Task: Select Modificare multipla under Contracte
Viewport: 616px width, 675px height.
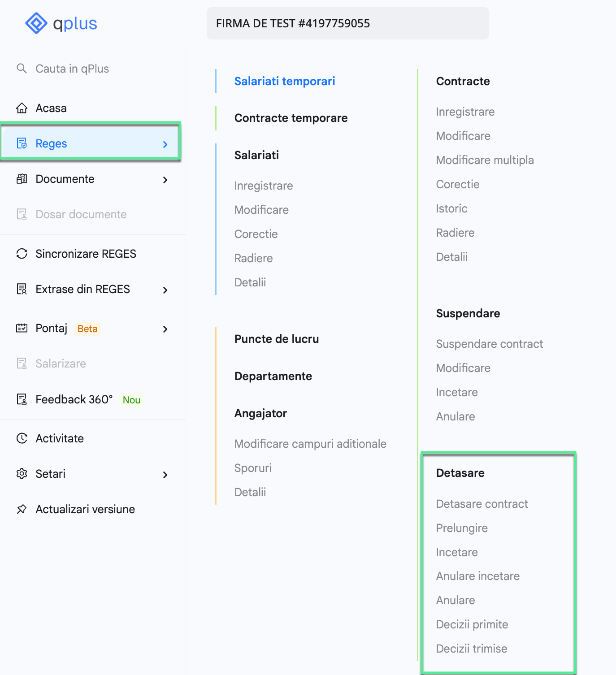Action: tap(485, 160)
